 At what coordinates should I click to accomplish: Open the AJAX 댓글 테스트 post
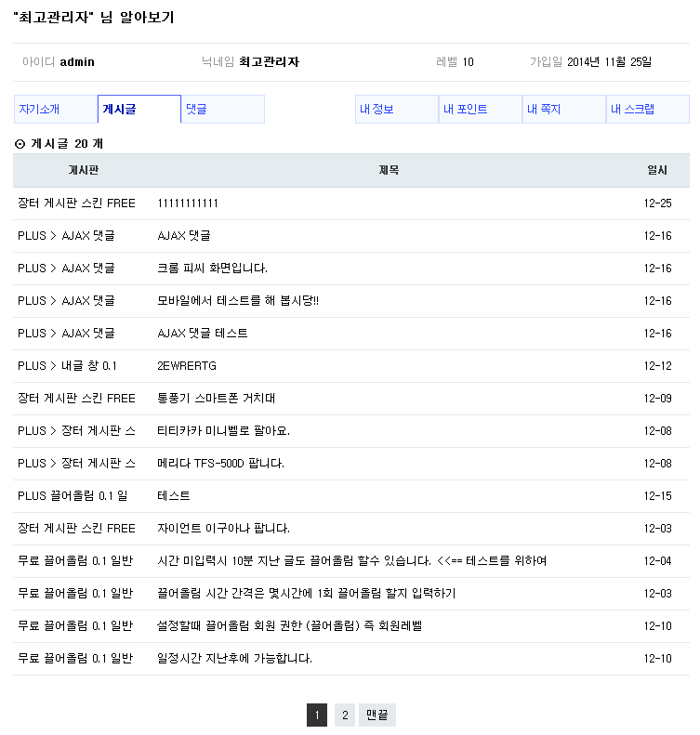click(203, 334)
